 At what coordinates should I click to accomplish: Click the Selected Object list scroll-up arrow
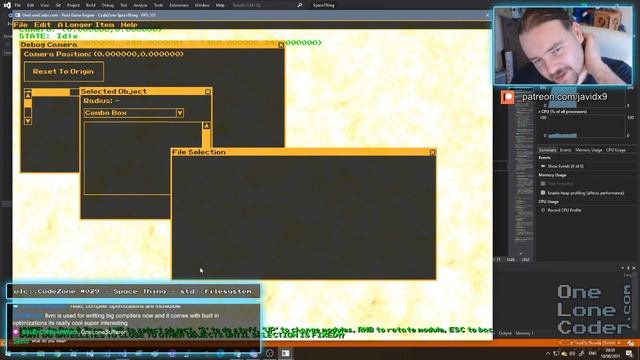[x=206, y=126]
